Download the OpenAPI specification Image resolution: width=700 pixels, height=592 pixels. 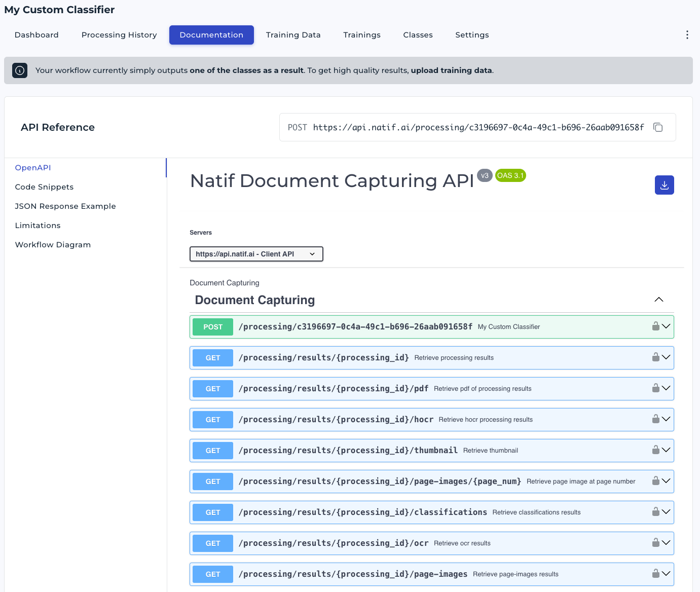(665, 185)
